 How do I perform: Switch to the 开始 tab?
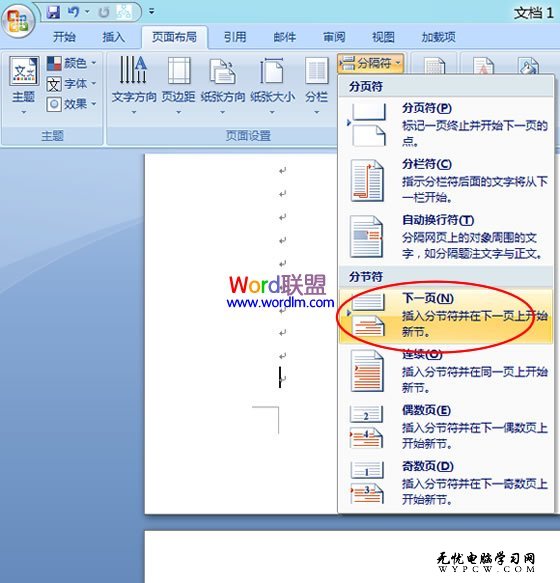point(64,37)
